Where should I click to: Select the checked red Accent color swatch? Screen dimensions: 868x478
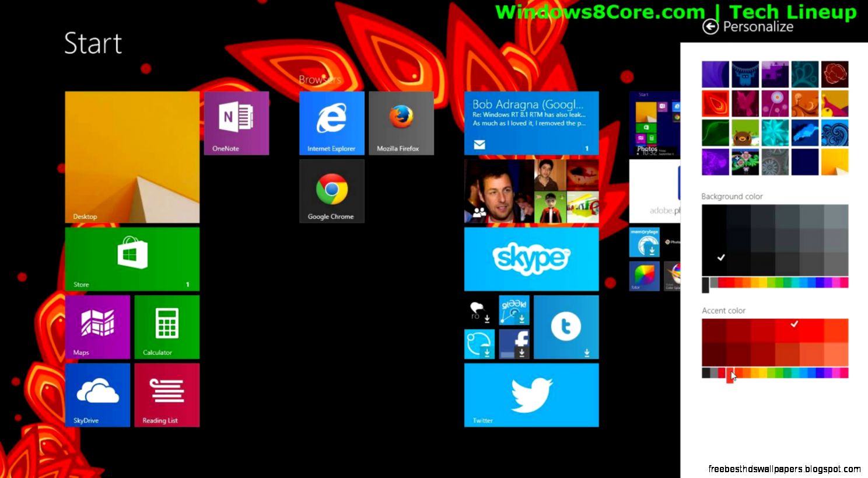pyautogui.click(x=787, y=330)
